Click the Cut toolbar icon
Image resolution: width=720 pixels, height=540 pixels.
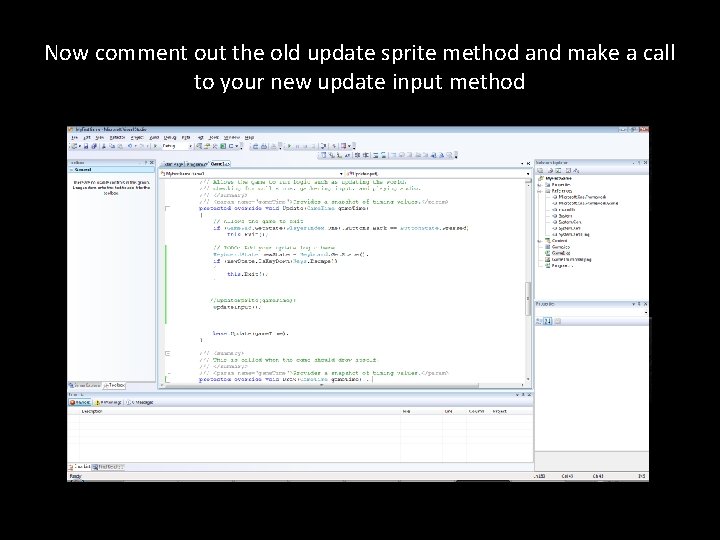pyautogui.click(x=104, y=146)
